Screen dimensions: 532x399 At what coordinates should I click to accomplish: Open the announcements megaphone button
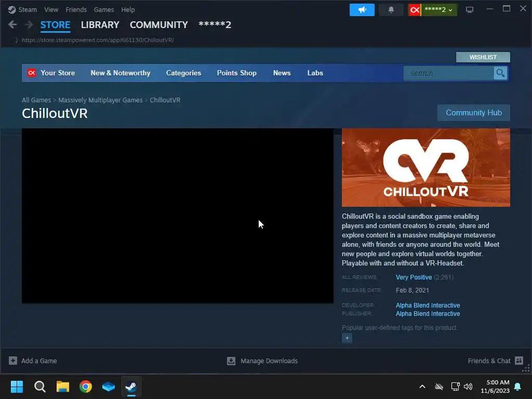(362, 10)
